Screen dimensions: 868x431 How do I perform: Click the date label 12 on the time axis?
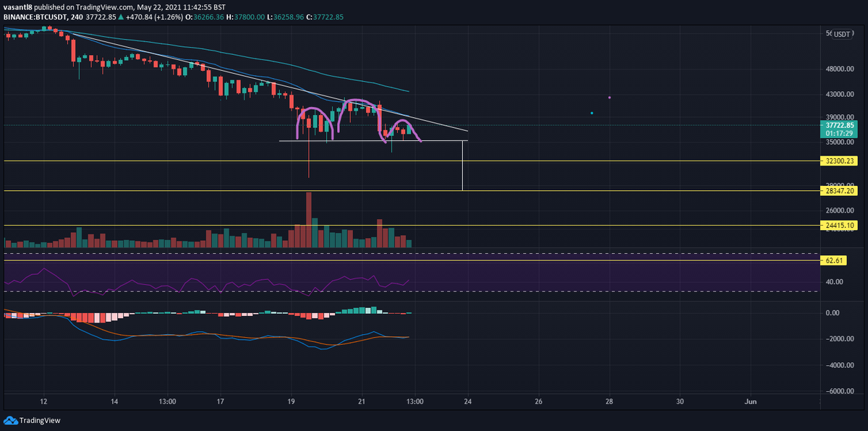click(x=44, y=401)
